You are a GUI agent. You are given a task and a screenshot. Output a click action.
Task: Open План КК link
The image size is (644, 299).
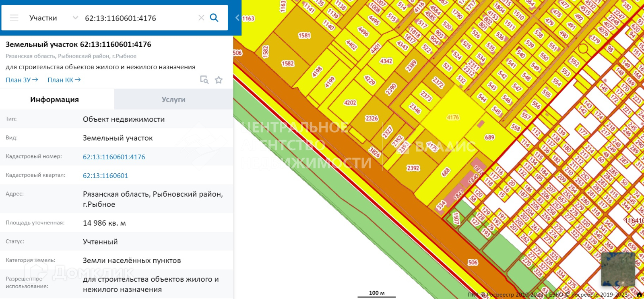point(64,80)
